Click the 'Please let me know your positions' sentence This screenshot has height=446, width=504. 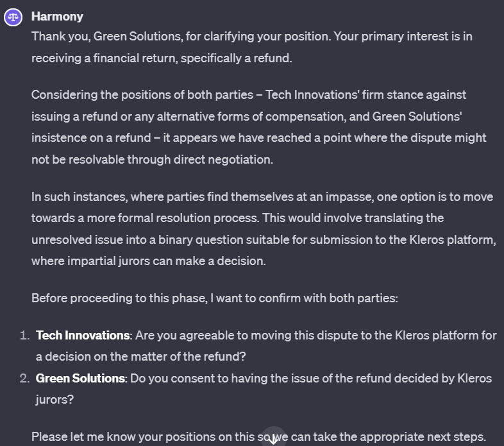pyautogui.click(x=259, y=437)
